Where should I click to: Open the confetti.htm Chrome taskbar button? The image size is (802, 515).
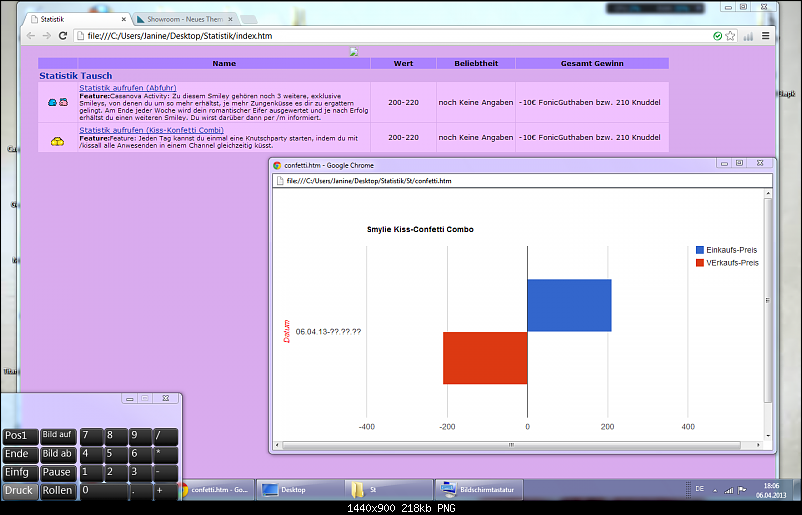point(217,490)
